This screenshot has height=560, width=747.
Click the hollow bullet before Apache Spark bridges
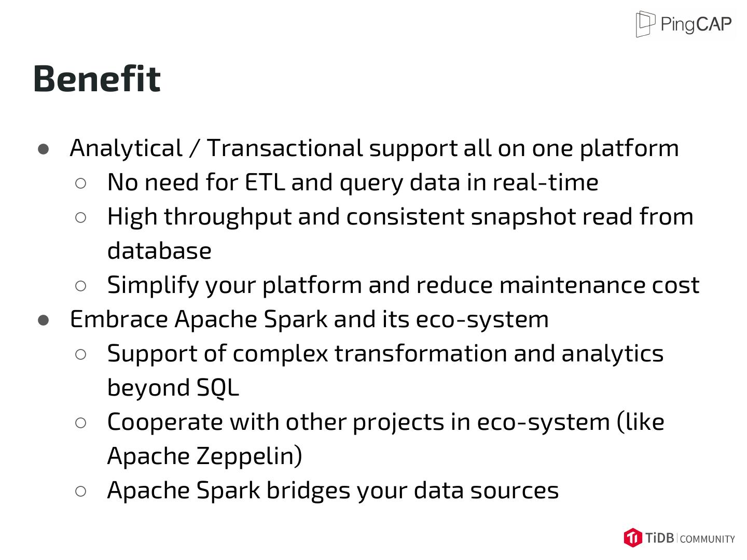(80, 491)
